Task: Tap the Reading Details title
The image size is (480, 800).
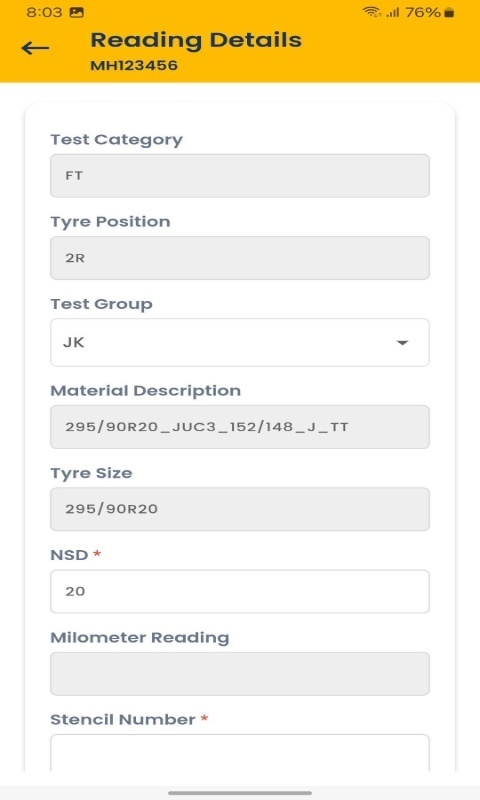Action: pyautogui.click(x=196, y=40)
